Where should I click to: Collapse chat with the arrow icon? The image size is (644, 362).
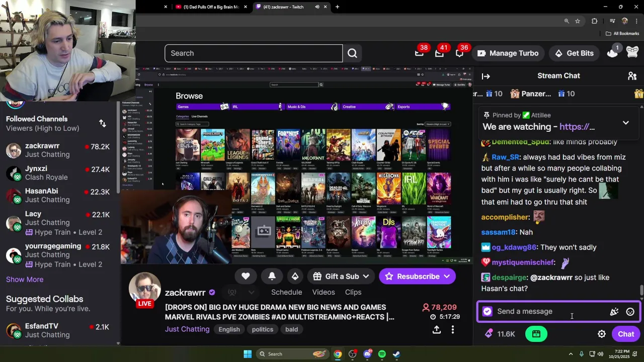(486, 76)
